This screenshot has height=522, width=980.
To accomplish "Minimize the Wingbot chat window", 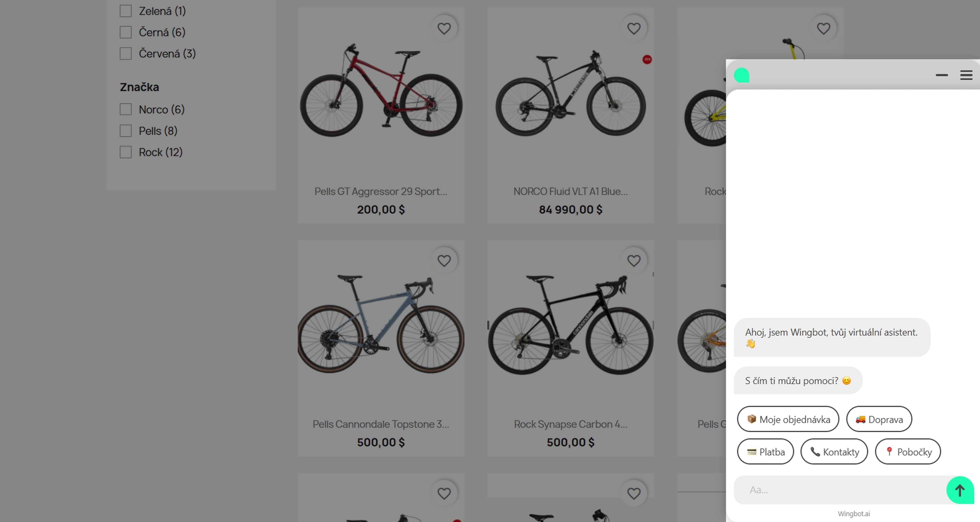I will pos(942,75).
